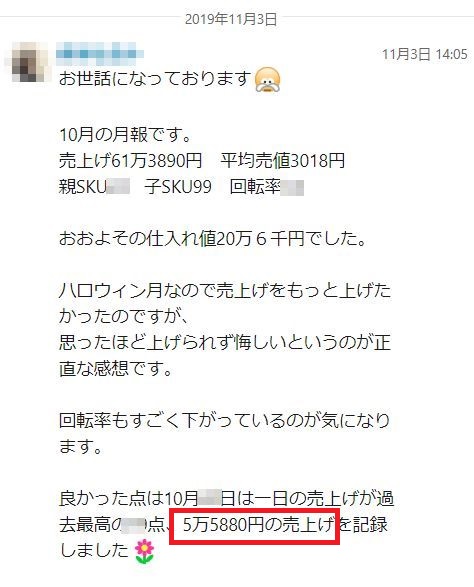Click the red-boxed 5万5880円の売上げ text
Image resolution: width=474 pixels, height=587 pixels.
coord(254,526)
